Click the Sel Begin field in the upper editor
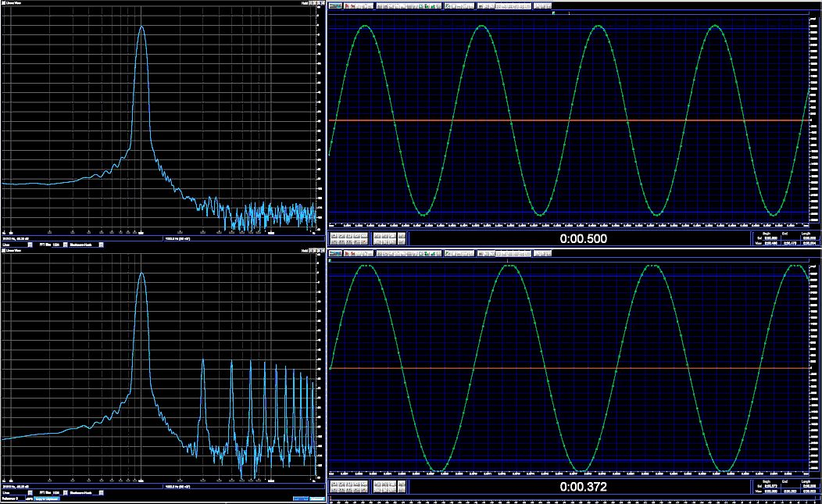The image size is (822, 504). click(770, 238)
